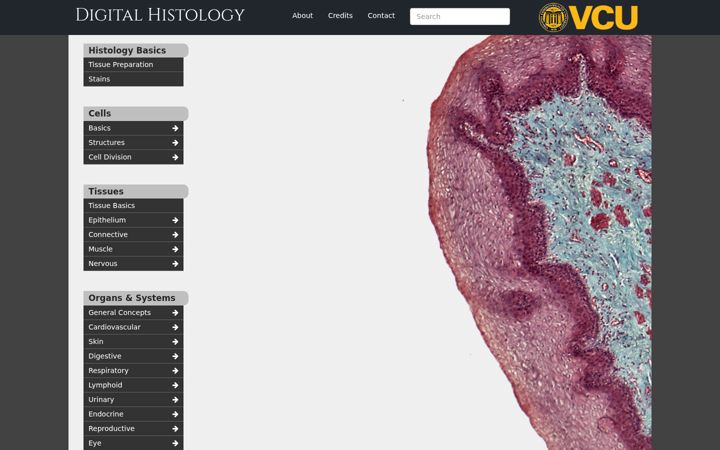720x450 pixels.
Task: Open the Digital Histology home title
Action: click(160, 15)
